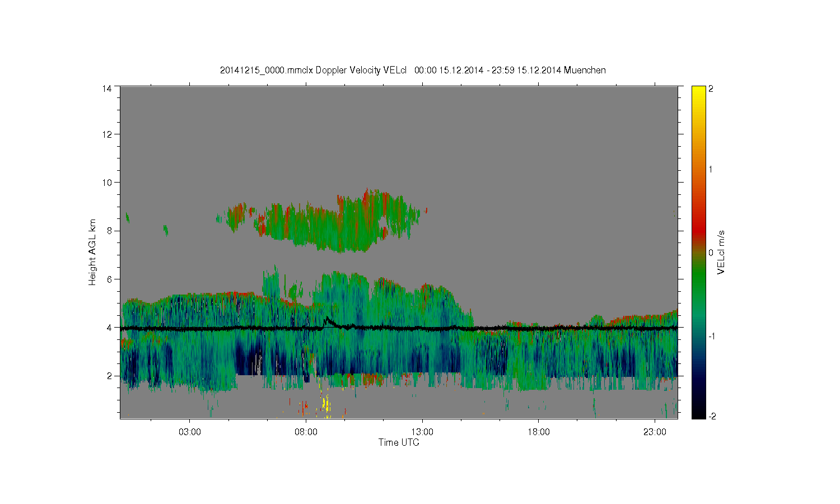Click the colorbar tick label -1

[711, 336]
